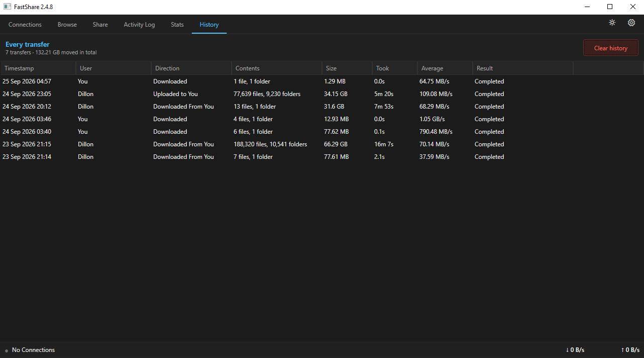
Task: Click the 2.1s duration cell
Action: point(379,157)
